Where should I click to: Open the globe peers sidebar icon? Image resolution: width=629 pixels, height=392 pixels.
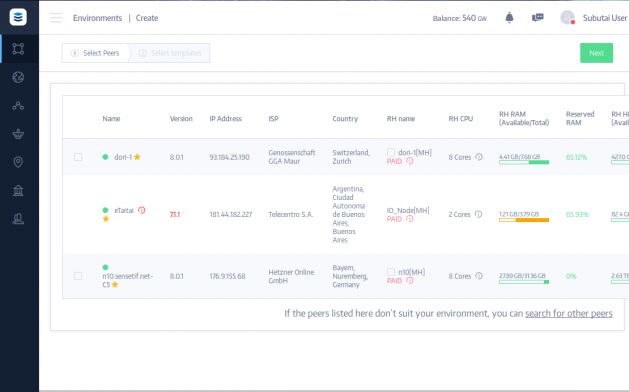18,77
